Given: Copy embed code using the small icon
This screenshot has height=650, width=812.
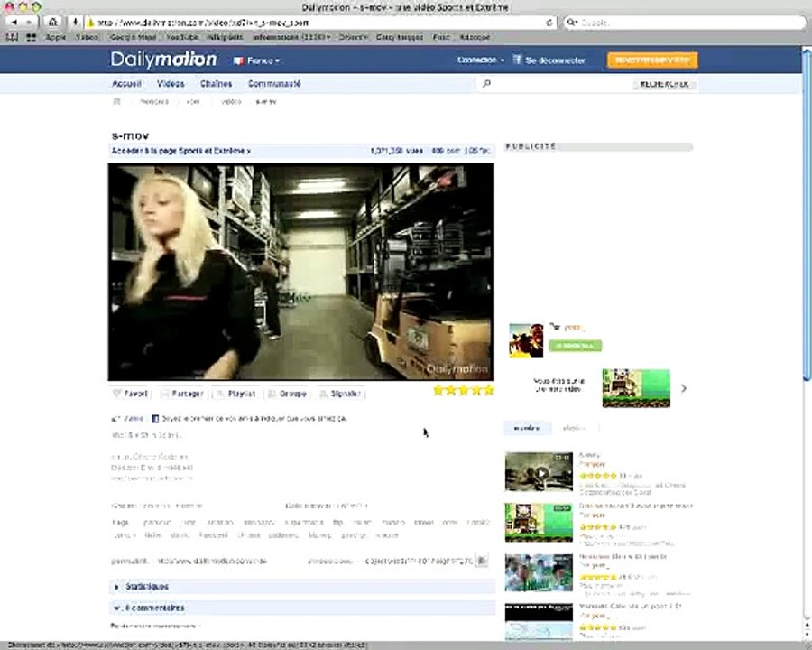Looking at the screenshot, I should (482, 561).
